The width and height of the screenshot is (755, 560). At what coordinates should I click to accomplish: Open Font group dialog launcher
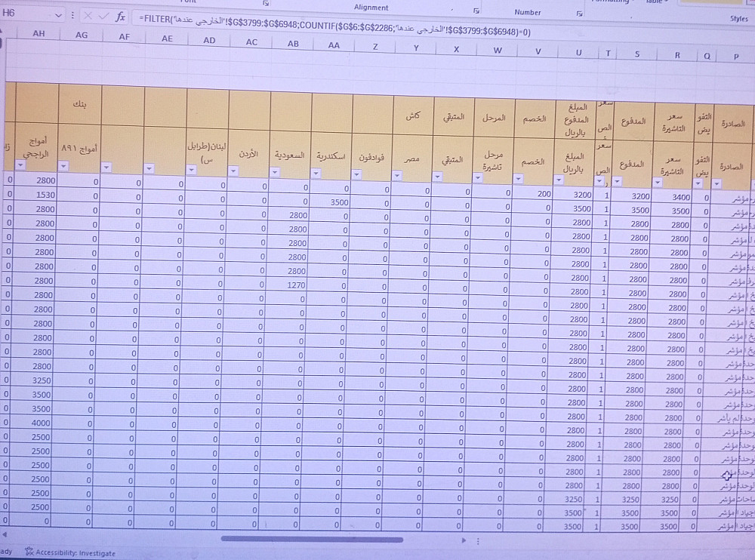point(265,3)
